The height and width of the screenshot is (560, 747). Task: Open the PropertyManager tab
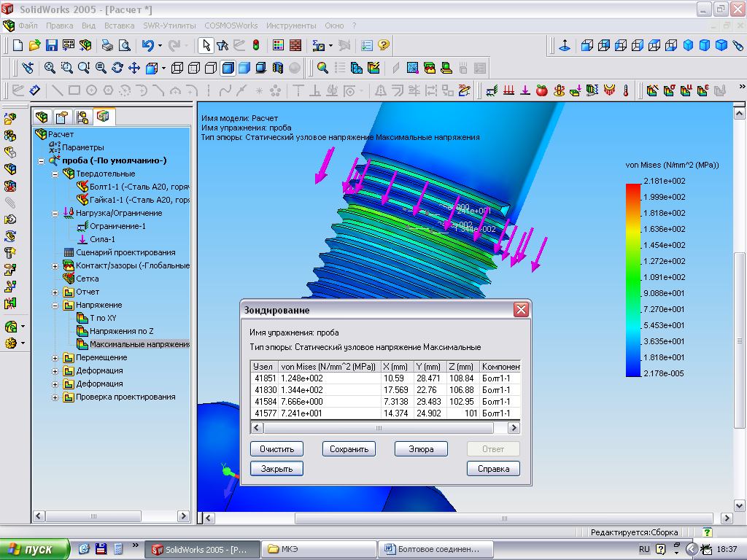tap(62, 117)
